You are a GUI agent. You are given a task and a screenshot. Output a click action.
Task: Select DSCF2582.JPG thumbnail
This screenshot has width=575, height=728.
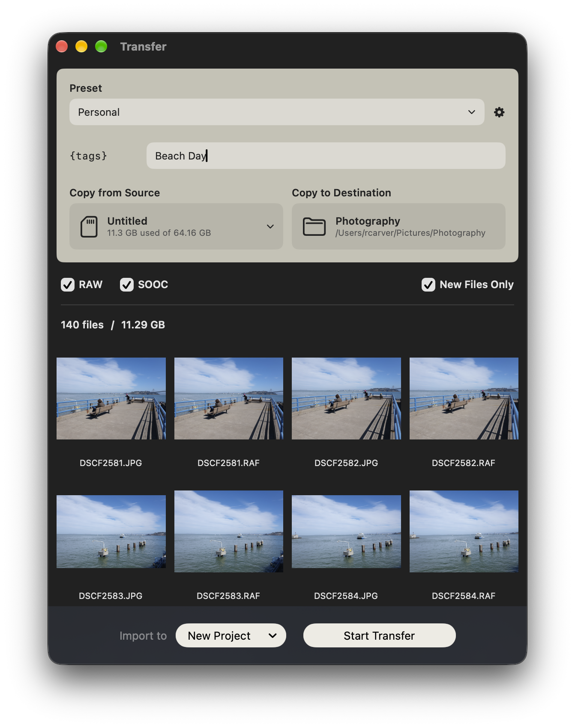click(x=346, y=398)
